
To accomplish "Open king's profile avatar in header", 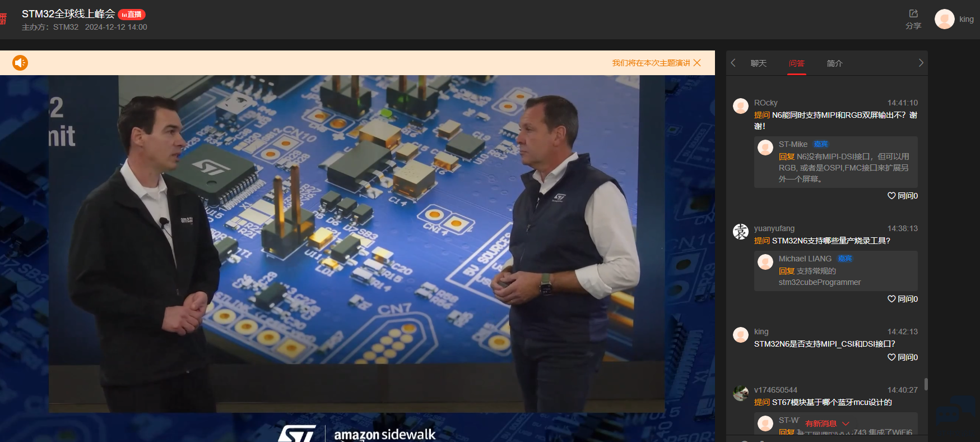I will point(945,19).
